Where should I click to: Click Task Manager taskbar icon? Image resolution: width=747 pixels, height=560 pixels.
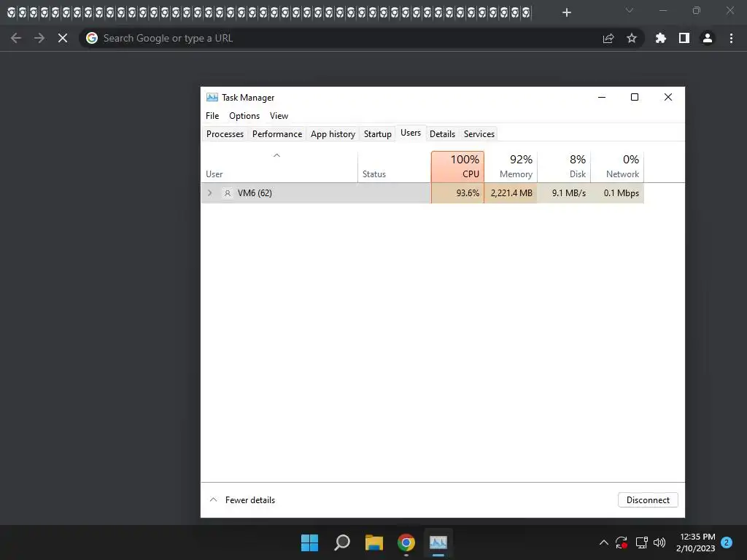(x=438, y=542)
